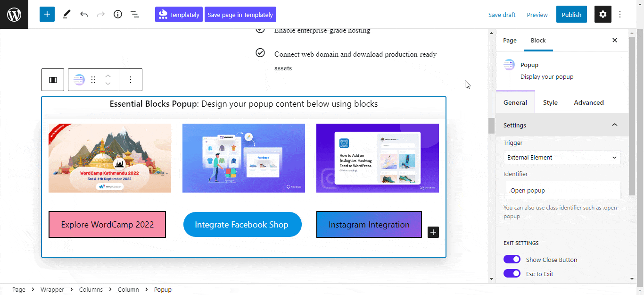The height and width of the screenshot is (295, 644).
Task: Select the Facebook shop illustration image
Action: pos(244,158)
